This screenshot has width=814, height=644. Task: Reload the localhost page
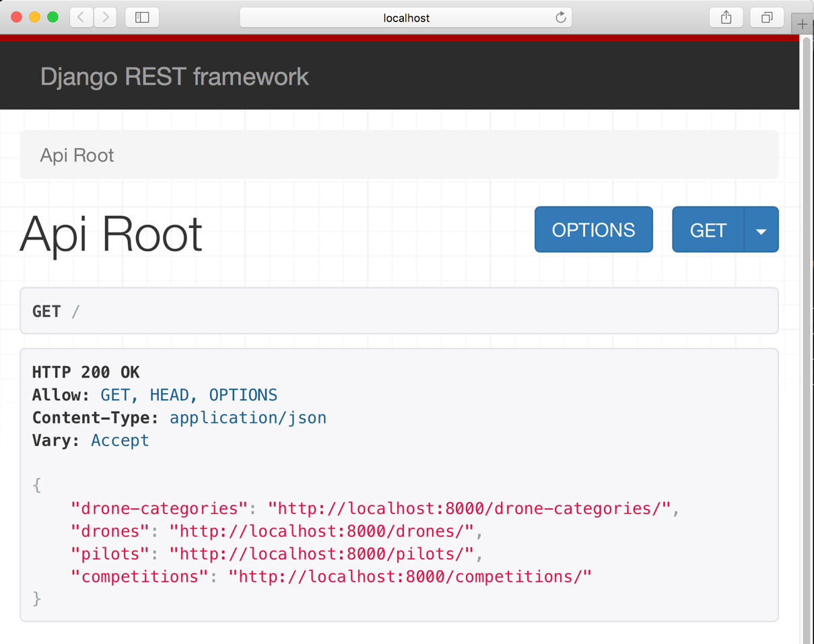(x=560, y=17)
